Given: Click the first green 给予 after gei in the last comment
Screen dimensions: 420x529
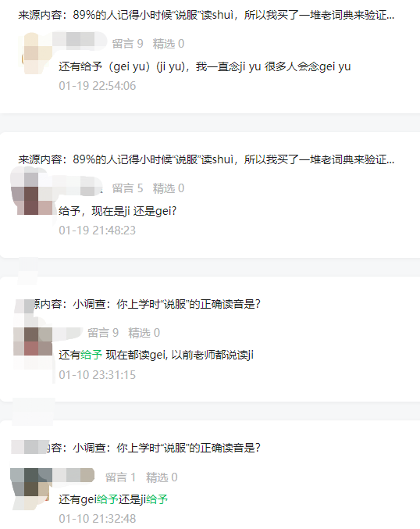Looking at the screenshot, I should 108,499.
